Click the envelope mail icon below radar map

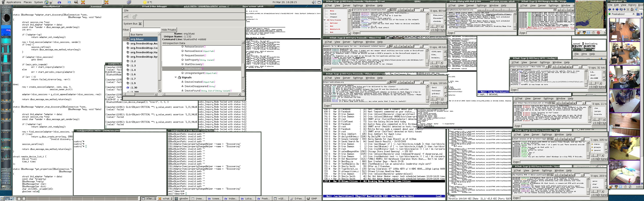[x=588, y=33]
